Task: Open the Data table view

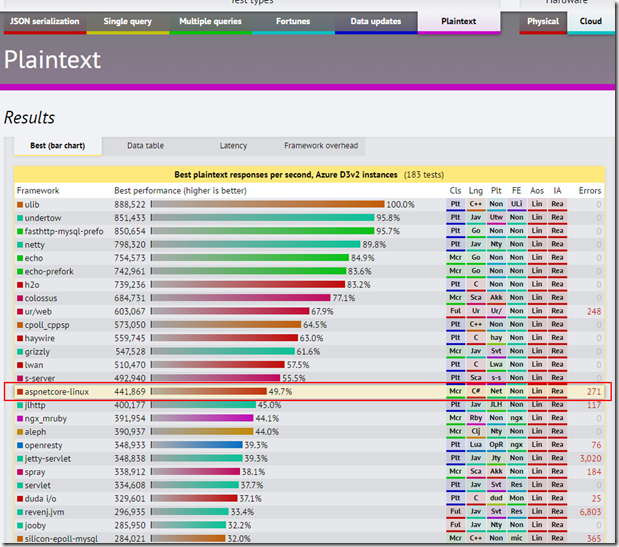Action: tap(145, 146)
